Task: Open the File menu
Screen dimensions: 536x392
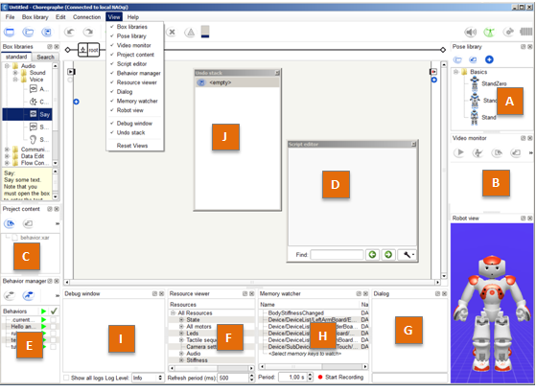Action: coord(10,16)
